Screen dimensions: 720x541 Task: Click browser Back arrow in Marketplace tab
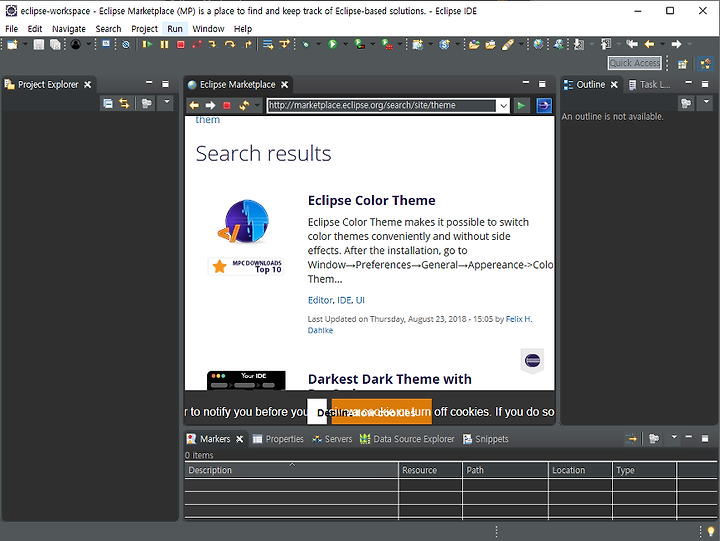194,106
